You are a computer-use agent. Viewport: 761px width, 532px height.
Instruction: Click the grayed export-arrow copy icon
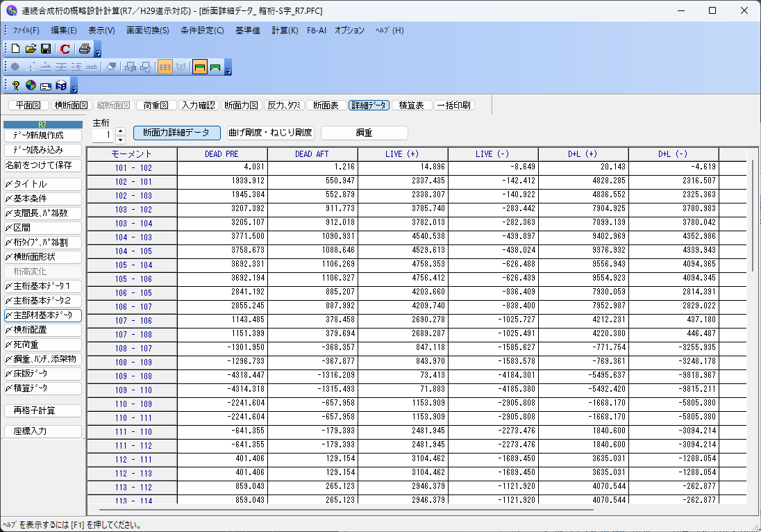pos(130,67)
